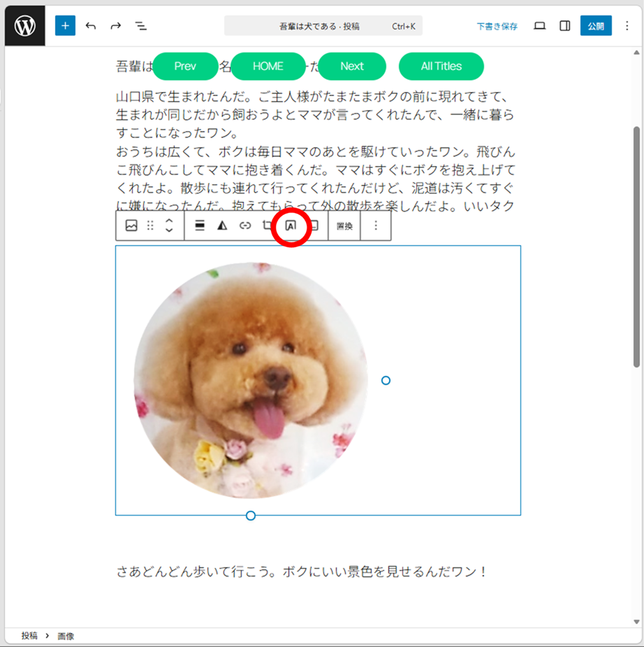Insert a link on the image
Image resolution: width=644 pixels, height=647 pixels.
click(245, 226)
